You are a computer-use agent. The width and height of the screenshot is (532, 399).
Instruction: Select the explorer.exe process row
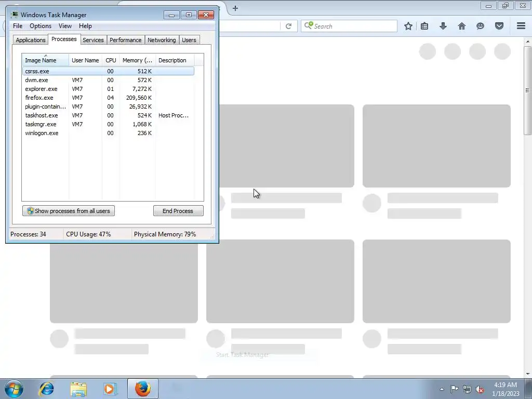click(x=108, y=89)
